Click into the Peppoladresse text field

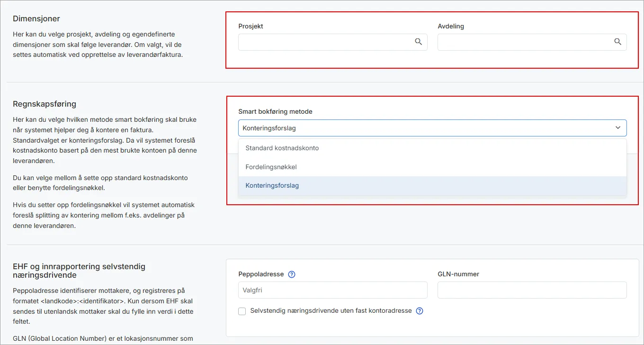click(332, 290)
